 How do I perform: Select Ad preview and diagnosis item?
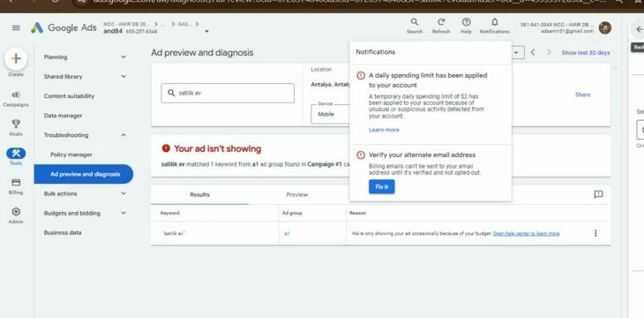[84, 174]
